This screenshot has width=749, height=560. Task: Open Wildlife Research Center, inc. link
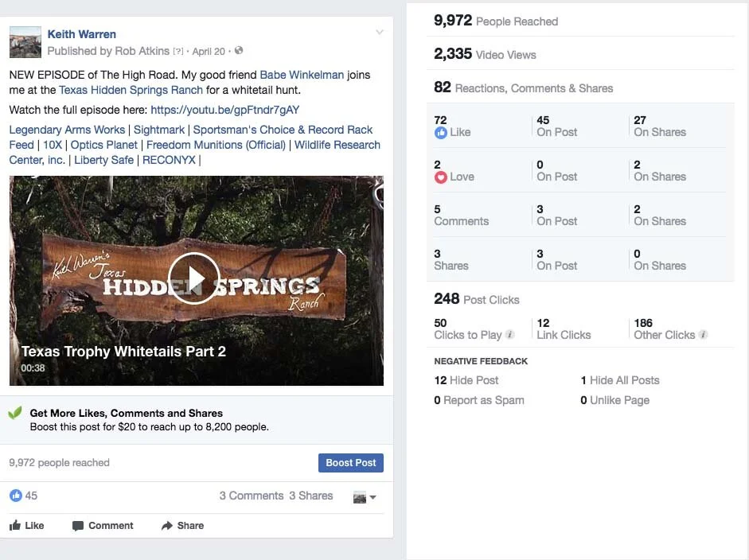[337, 145]
